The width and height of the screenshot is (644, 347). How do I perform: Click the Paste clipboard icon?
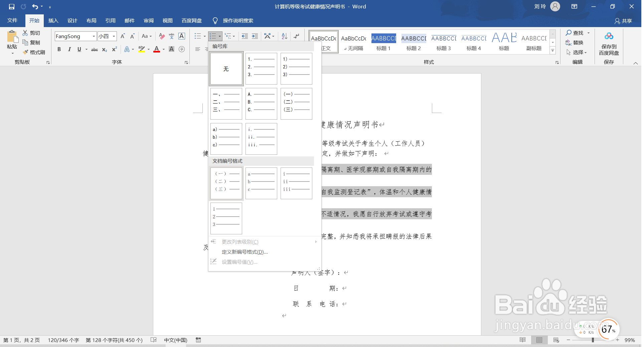pyautogui.click(x=12, y=37)
